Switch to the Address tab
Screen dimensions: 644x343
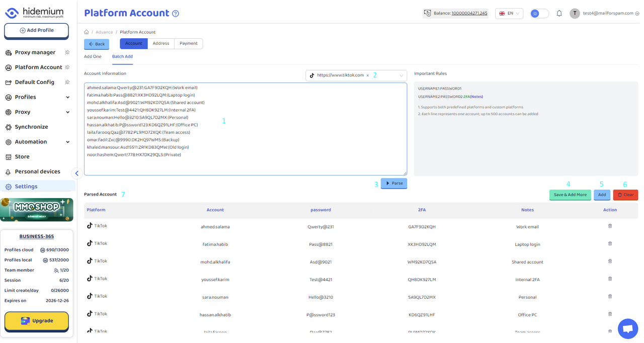[x=161, y=44]
